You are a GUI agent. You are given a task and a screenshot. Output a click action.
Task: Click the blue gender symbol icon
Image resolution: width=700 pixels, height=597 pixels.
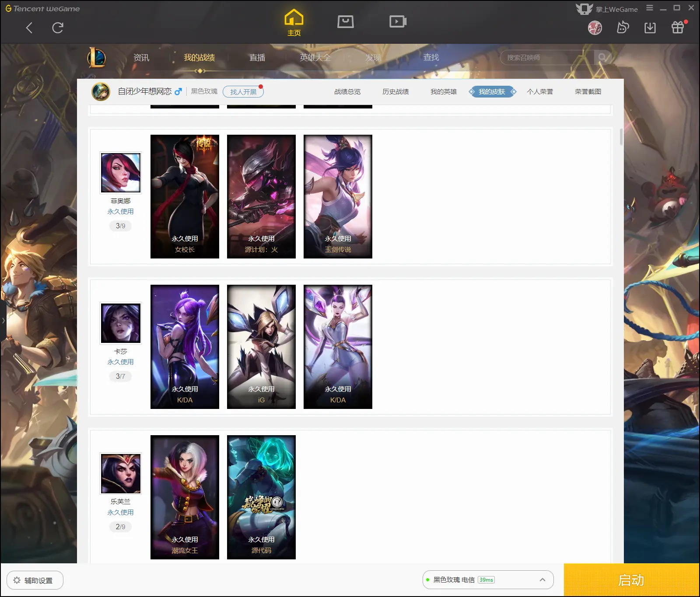[178, 91]
